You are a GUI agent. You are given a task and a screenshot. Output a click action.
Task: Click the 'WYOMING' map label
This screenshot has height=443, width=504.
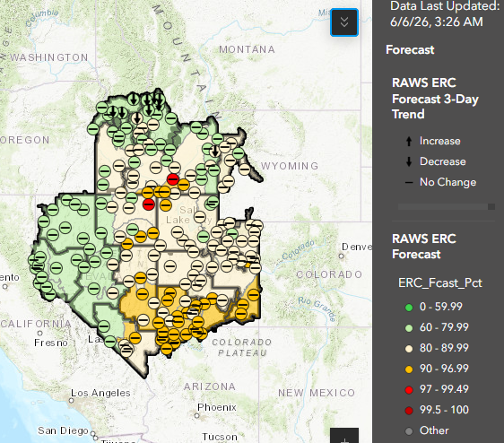click(290, 166)
